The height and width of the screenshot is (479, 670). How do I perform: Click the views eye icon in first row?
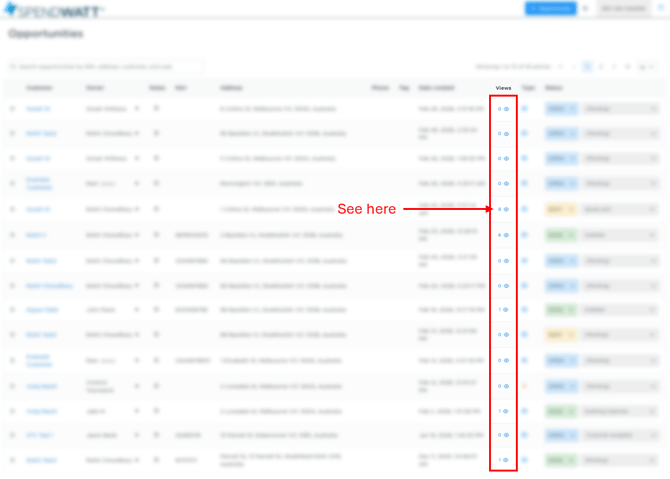point(506,109)
